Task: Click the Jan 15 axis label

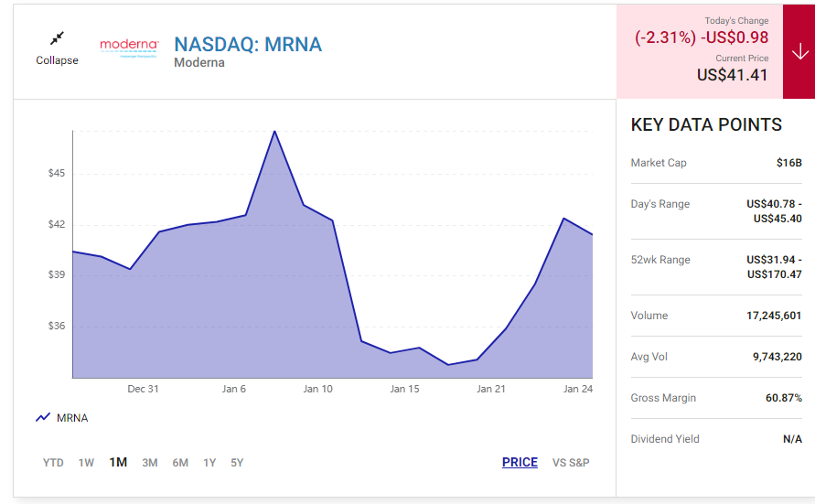Action: (x=404, y=389)
